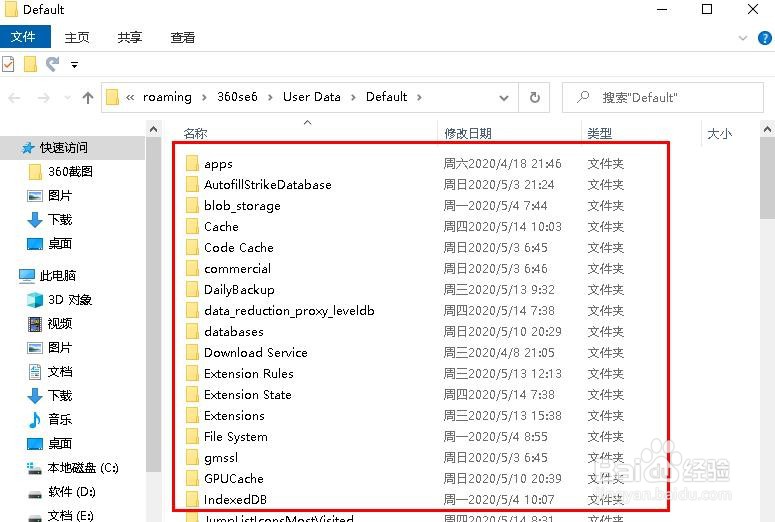Click the undo quick access icon

pyautogui.click(x=52, y=64)
